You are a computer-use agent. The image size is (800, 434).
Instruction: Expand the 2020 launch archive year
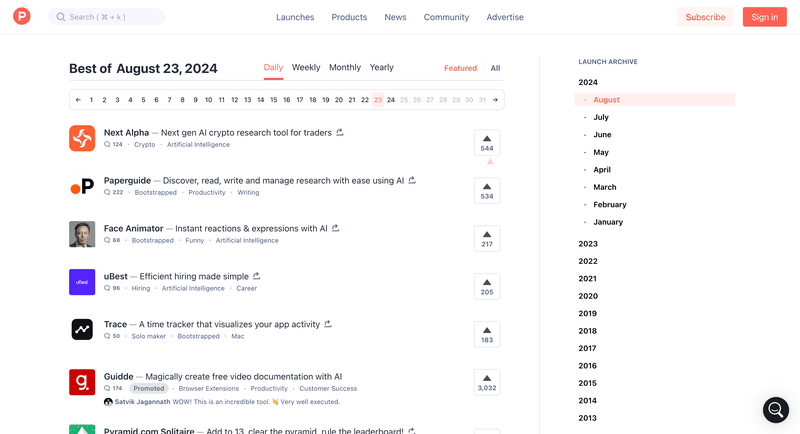pos(588,296)
